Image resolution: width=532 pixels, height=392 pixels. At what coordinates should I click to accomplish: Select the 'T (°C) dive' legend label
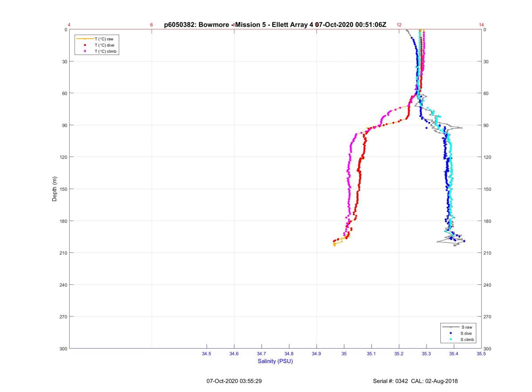[105, 45]
